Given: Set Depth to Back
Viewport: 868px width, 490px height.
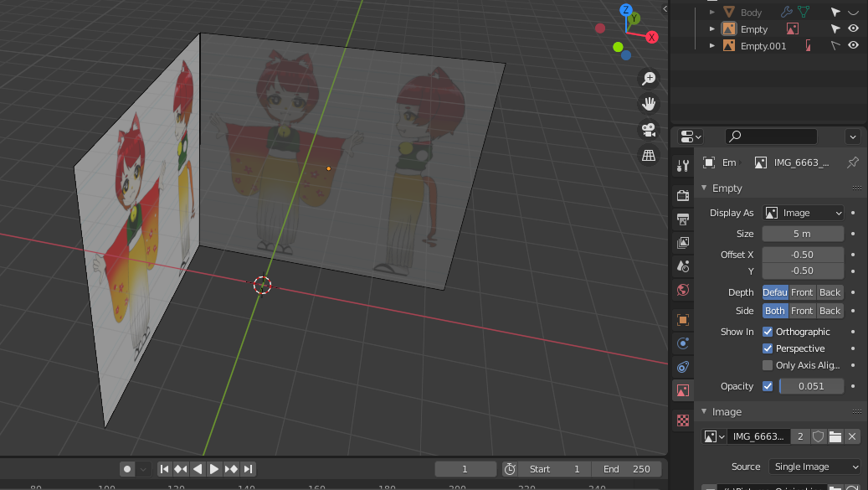Looking at the screenshot, I should coord(829,292).
